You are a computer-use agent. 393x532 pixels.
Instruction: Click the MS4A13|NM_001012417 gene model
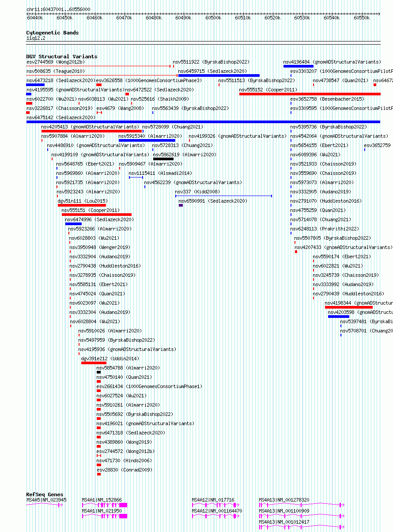[302, 527]
